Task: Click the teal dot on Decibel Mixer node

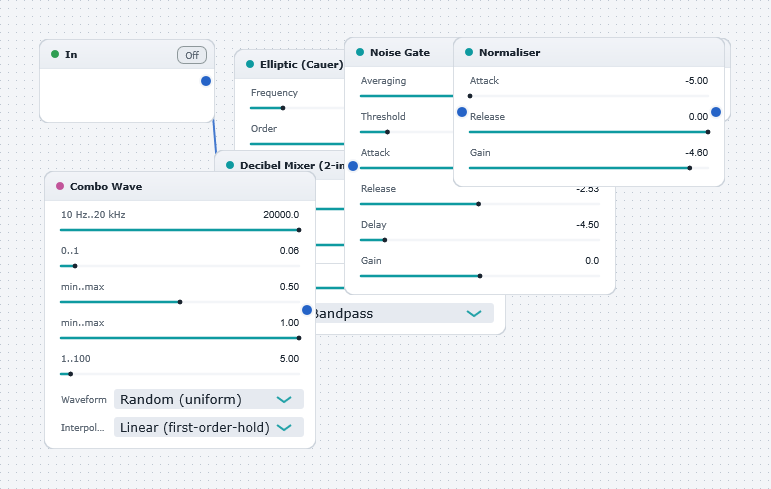Action: tap(230, 165)
